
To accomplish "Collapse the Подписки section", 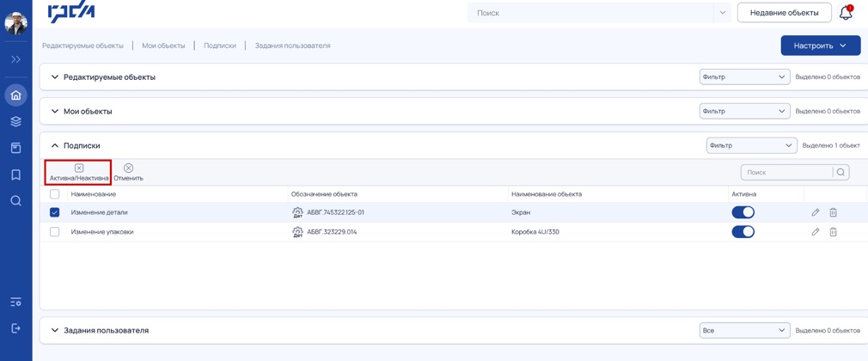I will (54, 145).
